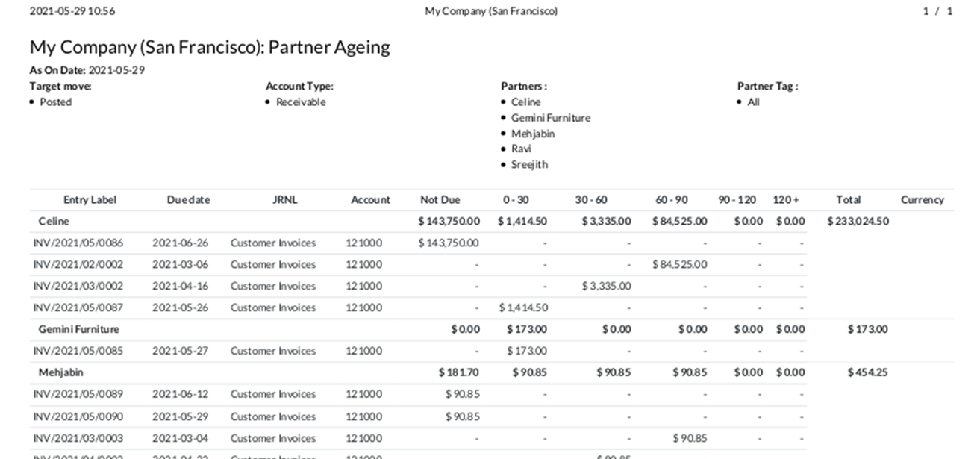Click the Currency column header
The image size is (980, 459).
point(922,200)
